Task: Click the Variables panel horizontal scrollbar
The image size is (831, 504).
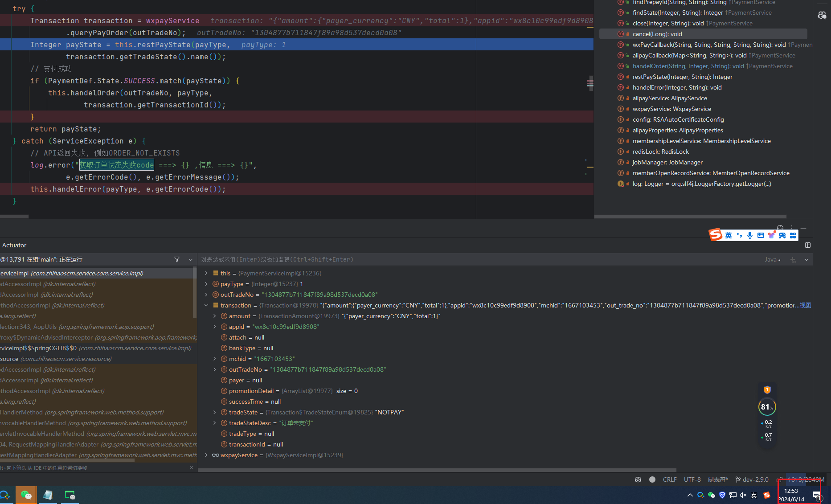Action: [437, 470]
